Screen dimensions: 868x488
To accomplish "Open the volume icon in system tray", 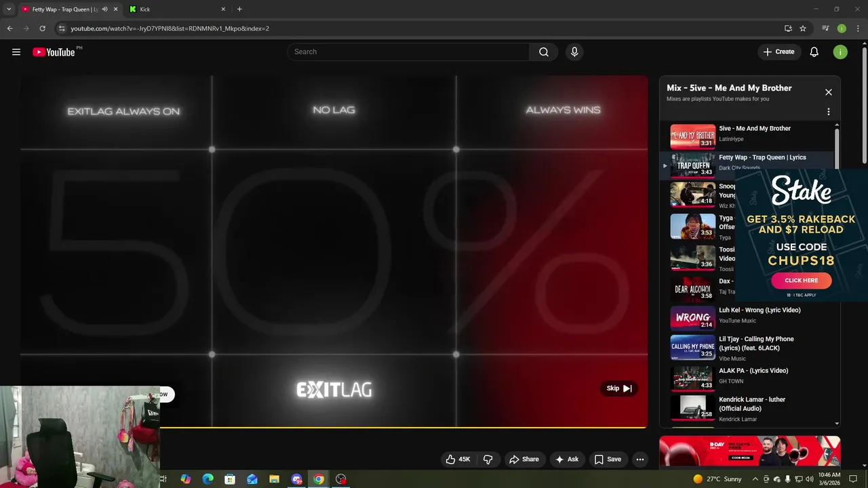I will 810,479.
